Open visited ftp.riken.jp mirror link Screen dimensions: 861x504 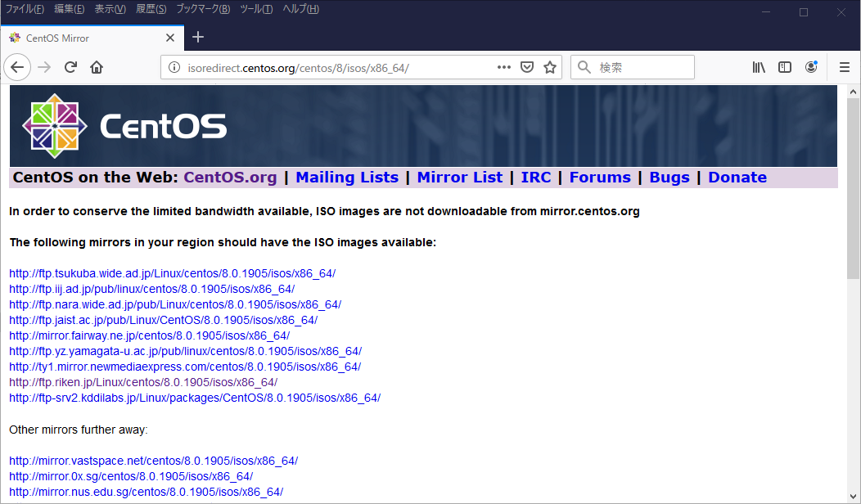(143, 382)
